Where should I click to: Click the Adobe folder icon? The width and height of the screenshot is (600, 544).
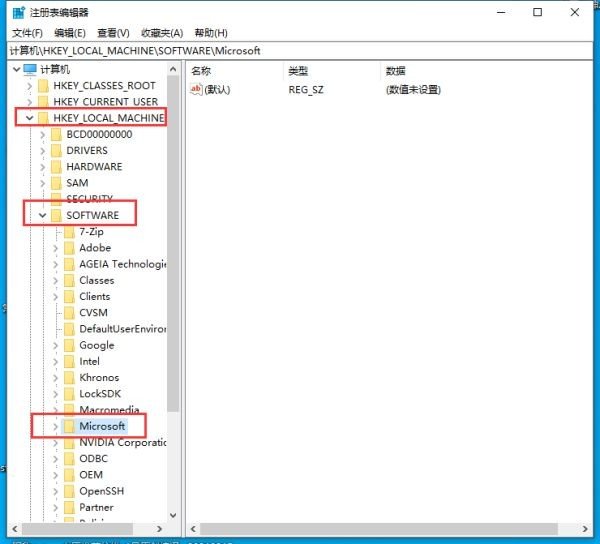coord(70,248)
